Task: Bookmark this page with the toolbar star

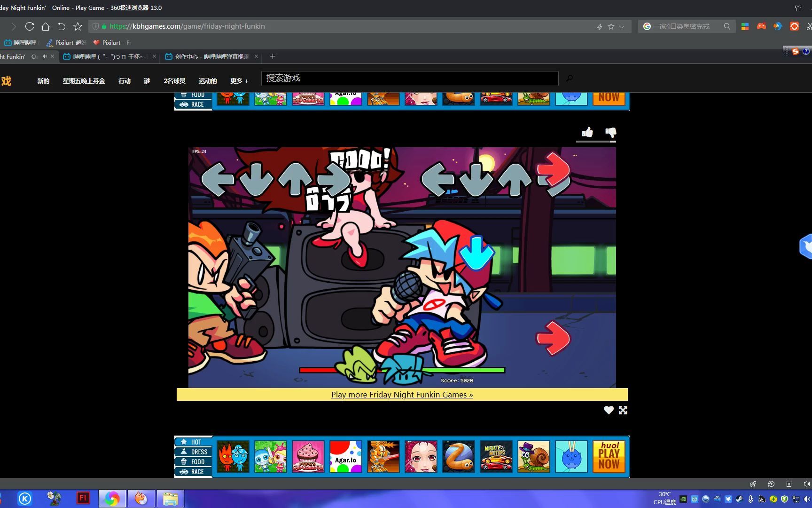Action: pyautogui.click(x=78, y=26)
